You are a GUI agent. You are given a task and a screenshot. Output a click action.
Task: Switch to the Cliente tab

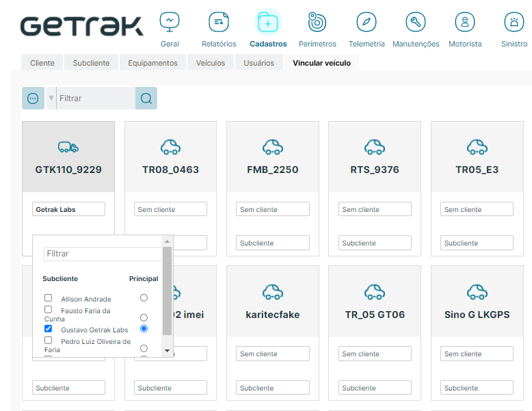click(x=42, y=62)
